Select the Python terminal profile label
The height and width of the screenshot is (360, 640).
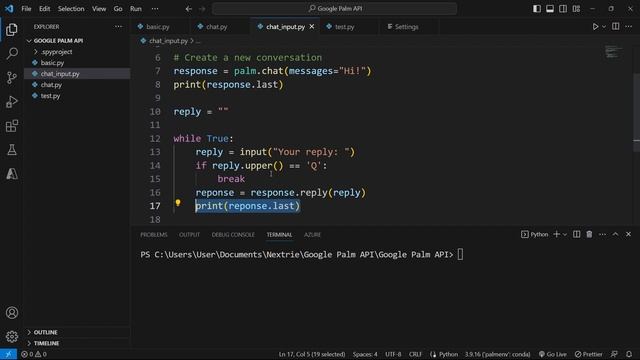pos(534,234)
